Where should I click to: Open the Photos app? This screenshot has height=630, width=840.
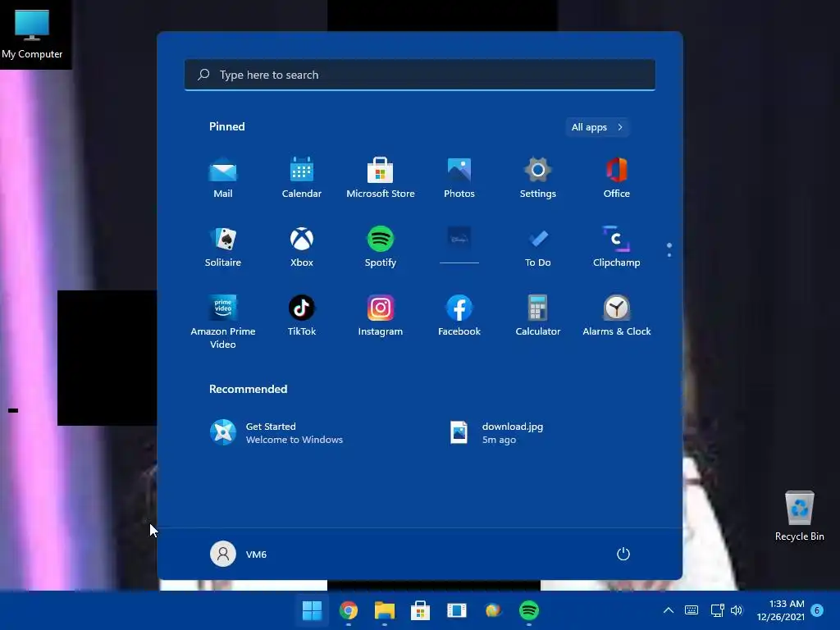click(459, 178)
